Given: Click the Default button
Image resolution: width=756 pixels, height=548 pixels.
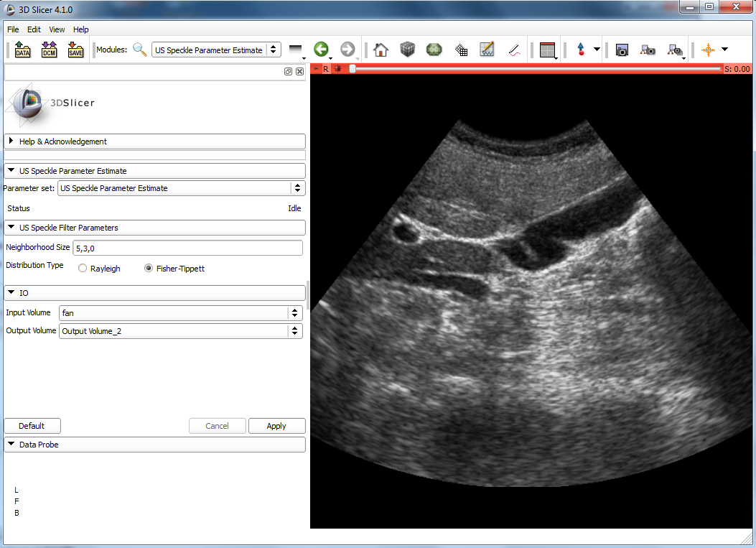Looking at the screenshot, I should (32, 426).
